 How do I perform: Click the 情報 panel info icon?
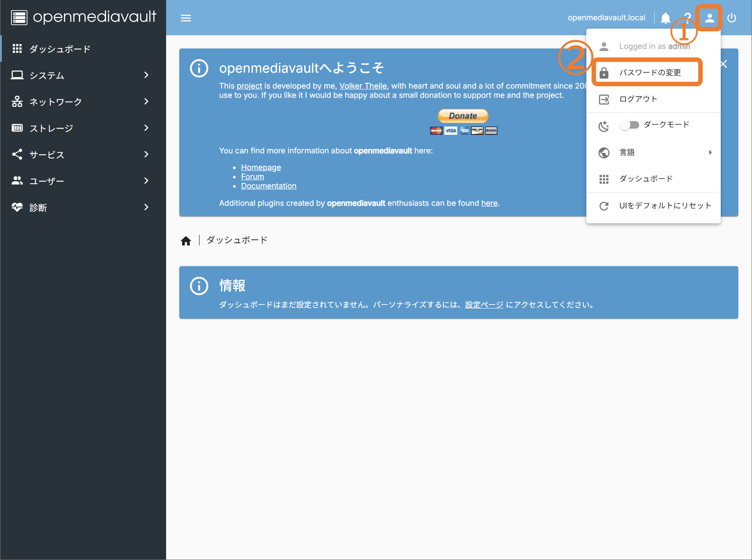pos(199,286)
